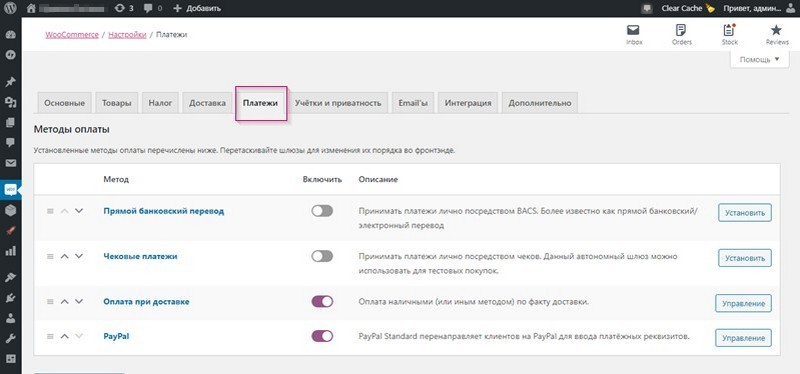Expand the Помощь help dropdown
The image size is (800, 374).
tap(760, 59)
